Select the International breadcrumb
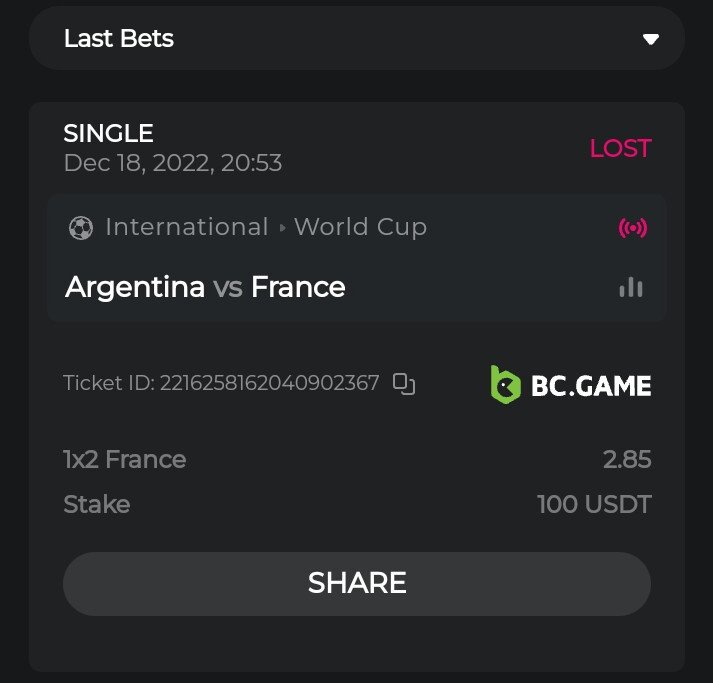Viewport: 713px width, 683px height. [186, 227]
